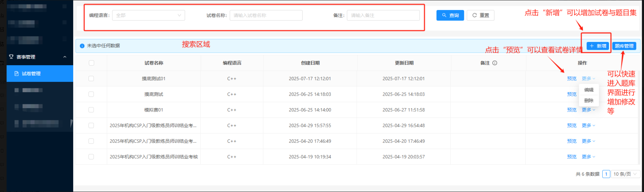The width and height of the screenshot is (644, 192).
Task: Choose 编辑 from the open 更多 menu
Action: click(588, 90)
